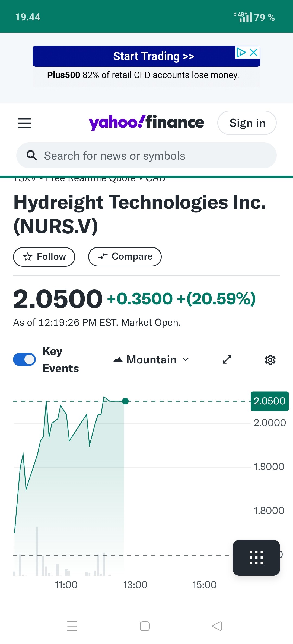Open the AdChoices info icon
Screen dimensions: 293x644
(241, 52)
